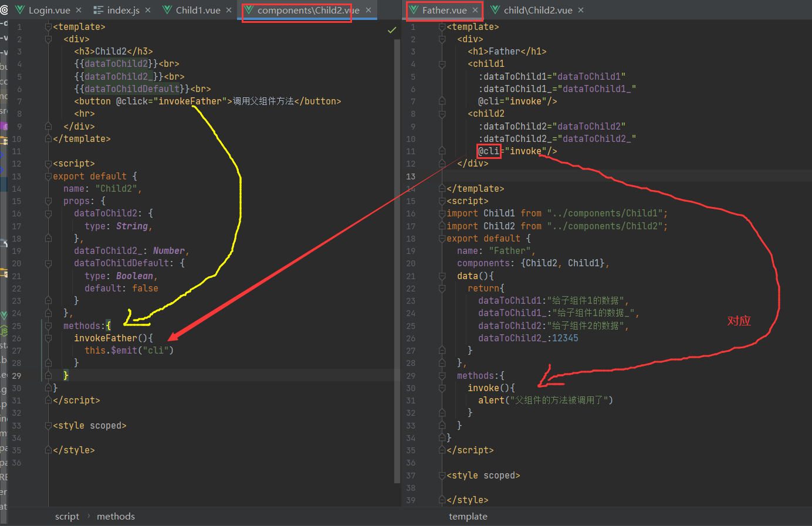Viewport: 812px width, 526px height.
Task: Collapse the <template> block at line 1 of Child2.vue
Action: point(49,27)
